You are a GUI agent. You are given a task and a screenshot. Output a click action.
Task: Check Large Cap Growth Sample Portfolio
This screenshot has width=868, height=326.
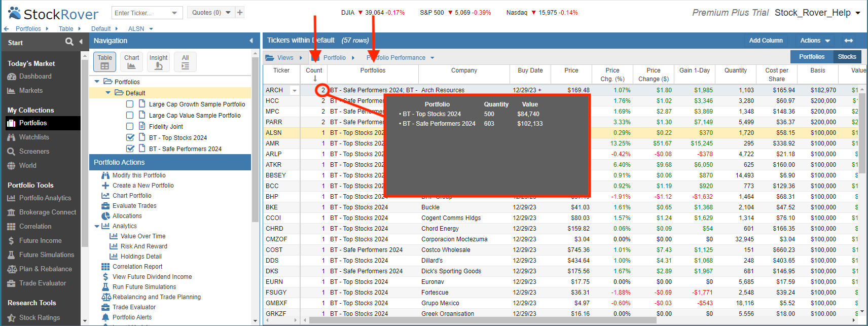(130, 104)
